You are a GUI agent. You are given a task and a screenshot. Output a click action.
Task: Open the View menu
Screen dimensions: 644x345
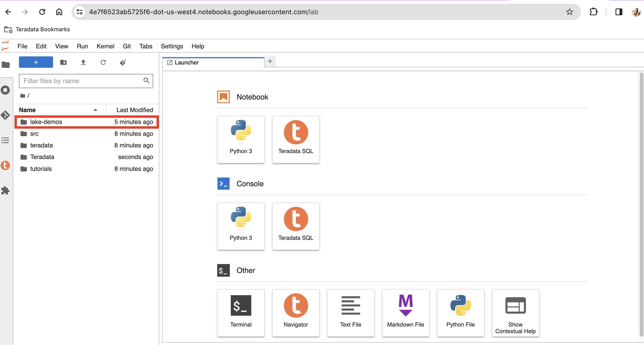coord(62,46)
